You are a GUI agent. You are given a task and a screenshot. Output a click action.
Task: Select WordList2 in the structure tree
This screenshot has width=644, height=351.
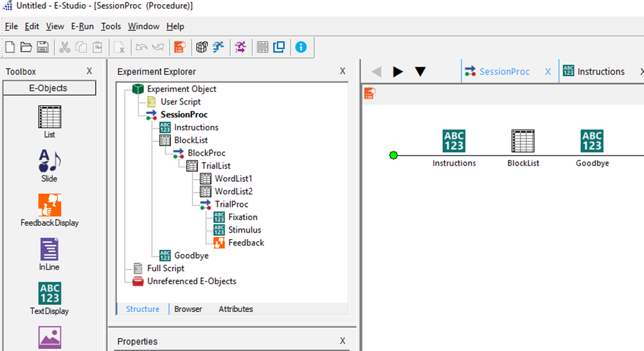pyautogui.click(x=233, y=191)
